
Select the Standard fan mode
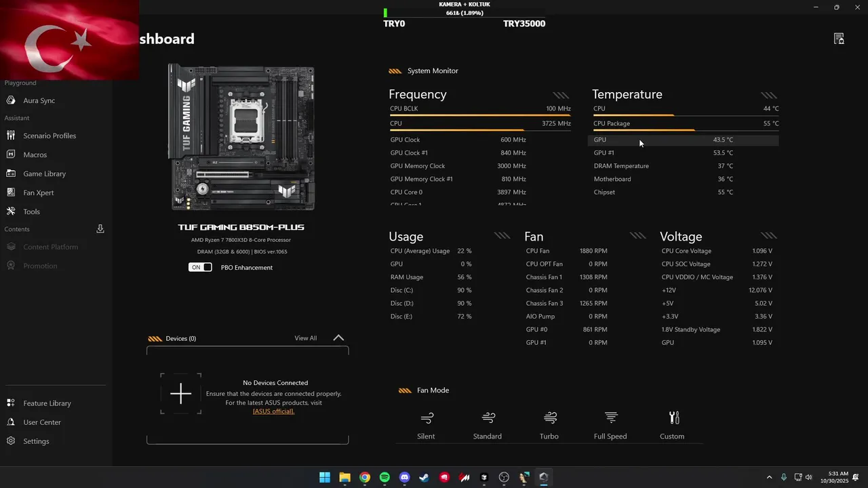click(x=488, y=426)
